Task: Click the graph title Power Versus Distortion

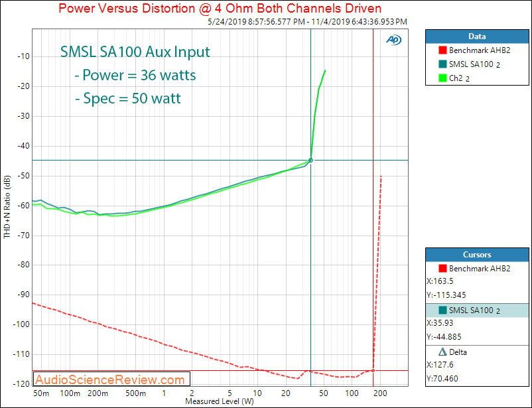Action: [x=220, y=8]
